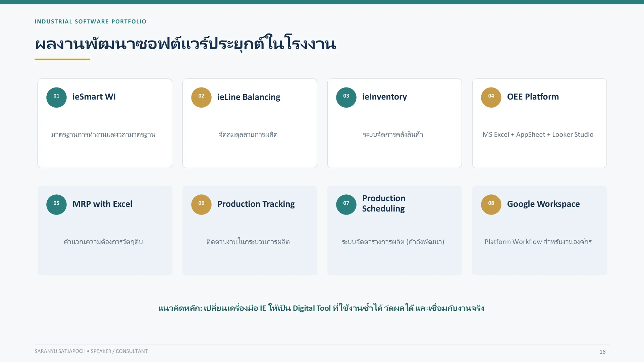Click the teal 03 number badge
644x362 pixels.
point(346,97)
